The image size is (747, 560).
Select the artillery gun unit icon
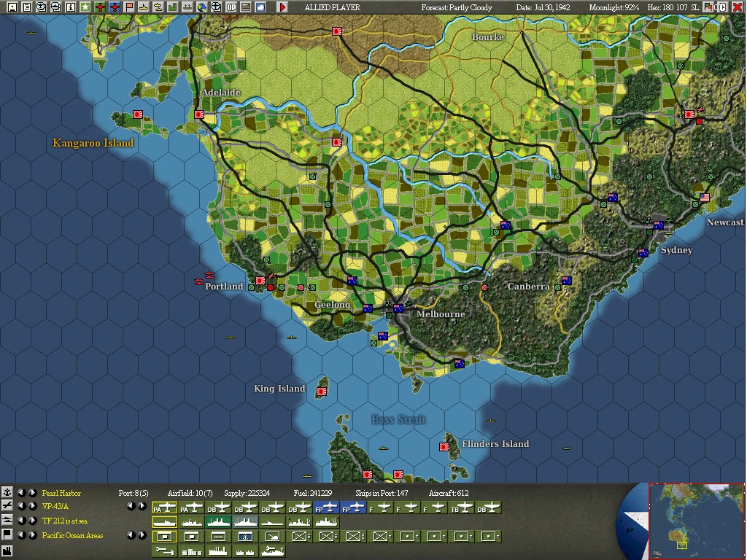tap(273, 537)
